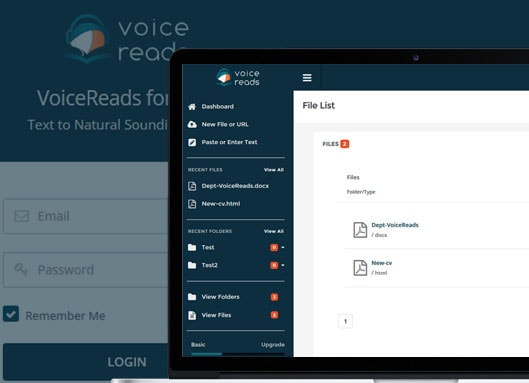Screen dimensions: 529x383
Task: Click the Basic plan usage progress bar
Action: (238, 354)
